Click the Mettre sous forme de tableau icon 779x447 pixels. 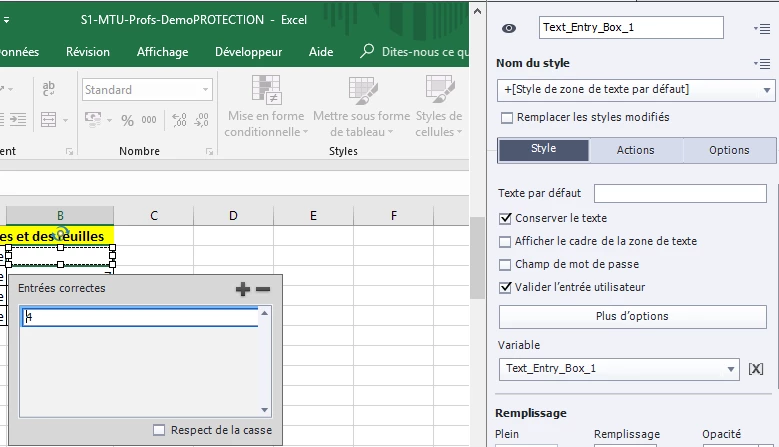363,89
